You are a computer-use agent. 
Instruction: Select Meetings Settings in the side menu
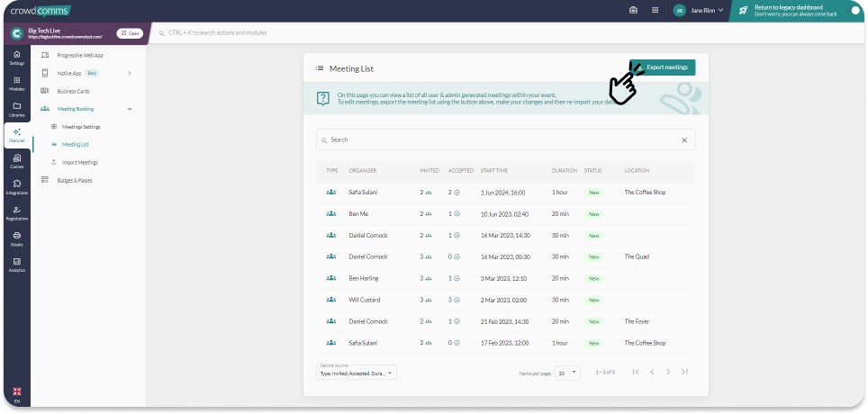point(81,127)
